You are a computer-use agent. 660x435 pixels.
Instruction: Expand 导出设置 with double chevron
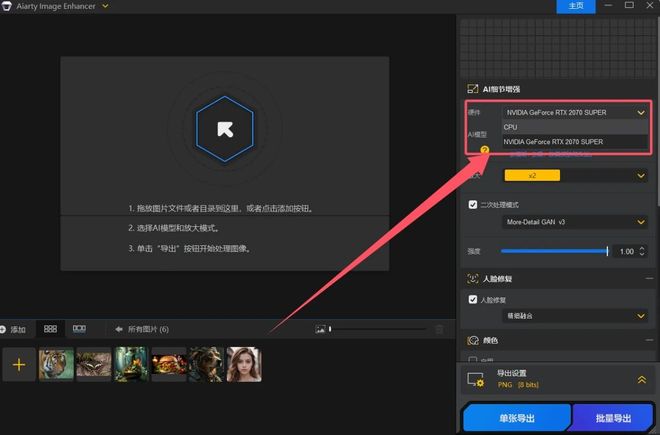pos(641,380)
